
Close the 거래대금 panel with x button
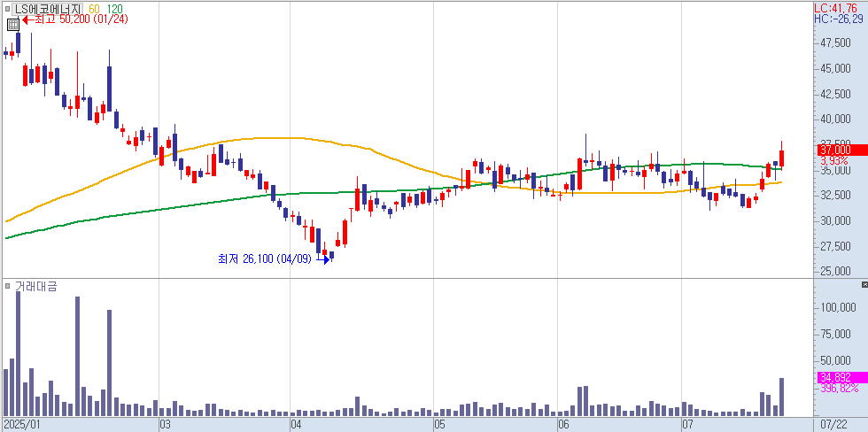click(864, 284)
